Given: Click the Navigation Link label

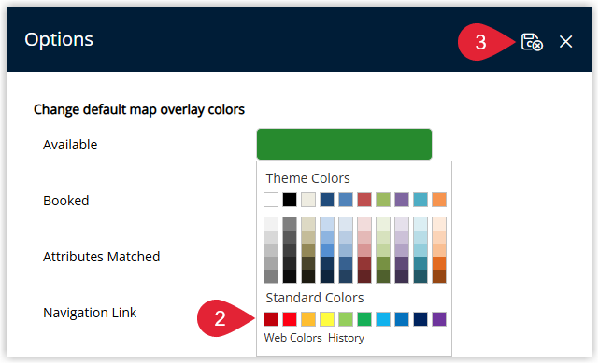Looking at the screenshot, I should tap(90, 313).
